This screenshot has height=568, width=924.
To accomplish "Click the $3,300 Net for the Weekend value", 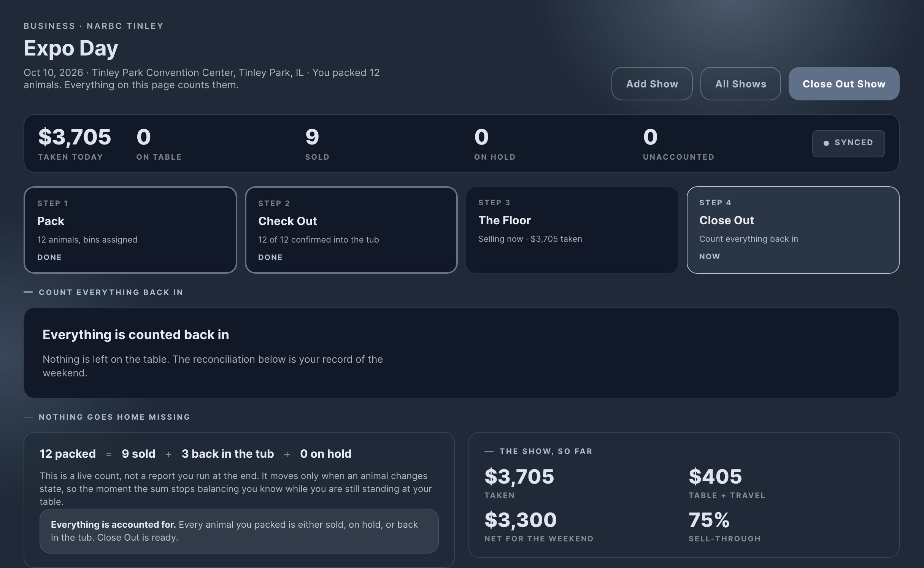I will click(x=520, y=520).
